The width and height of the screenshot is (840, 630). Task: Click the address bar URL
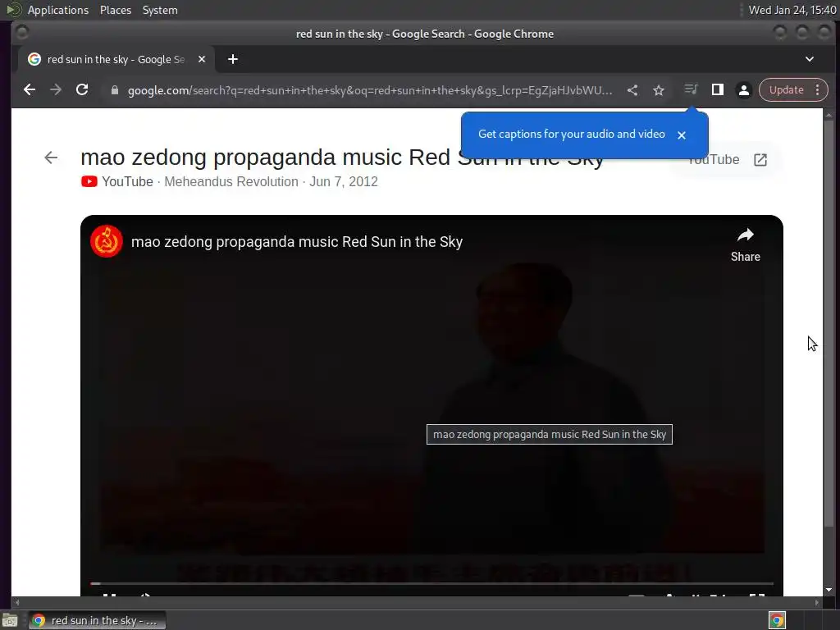(370, 90)
